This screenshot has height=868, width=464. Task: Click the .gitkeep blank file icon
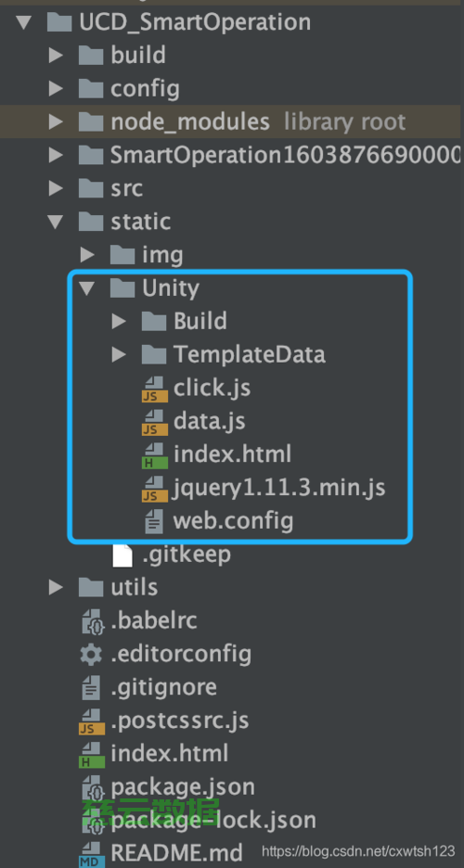(x=122, y=555)
